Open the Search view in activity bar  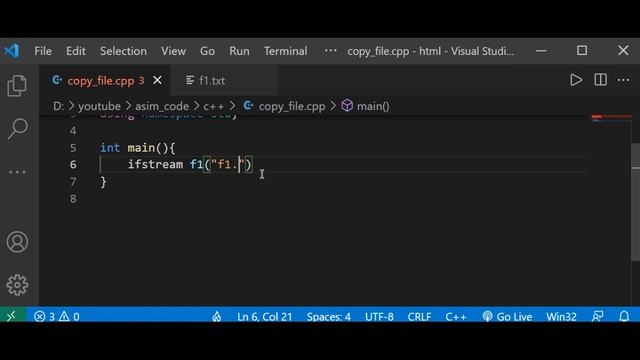coord(18,129)
